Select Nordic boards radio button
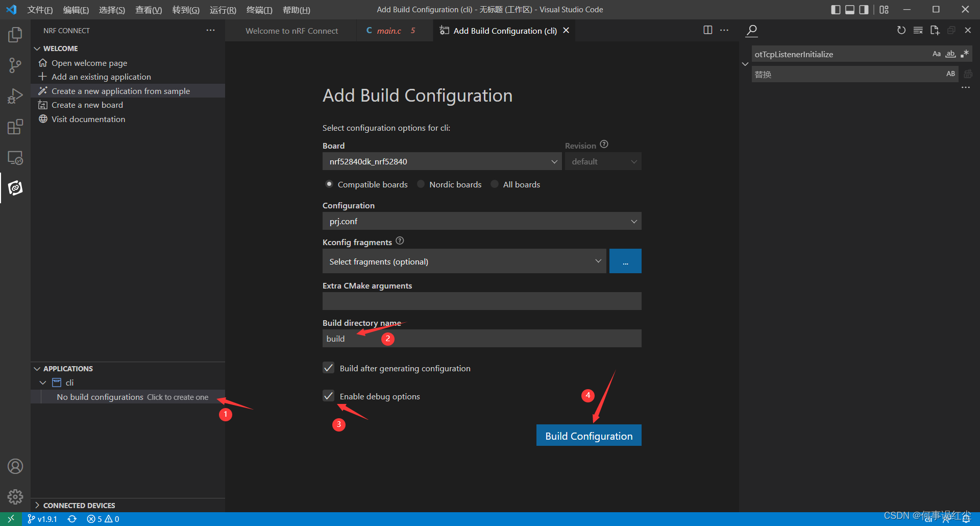980x526 pixels. pyautogui.click(x=421, y=184)
